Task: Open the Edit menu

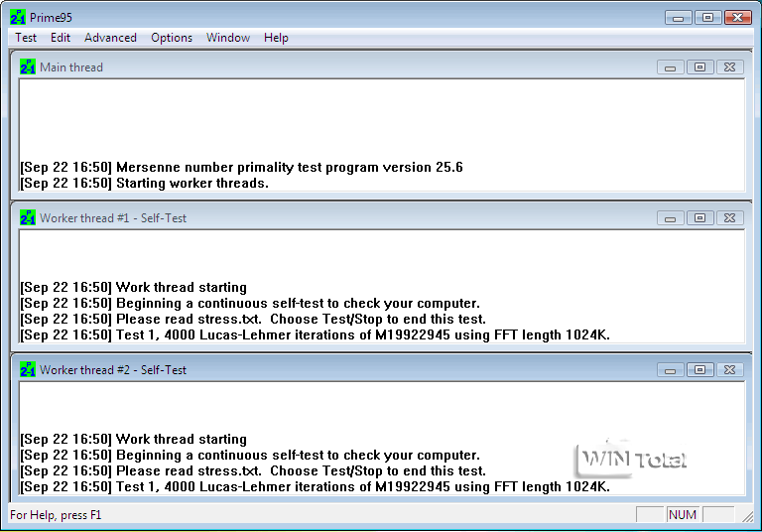Action: 61,38
